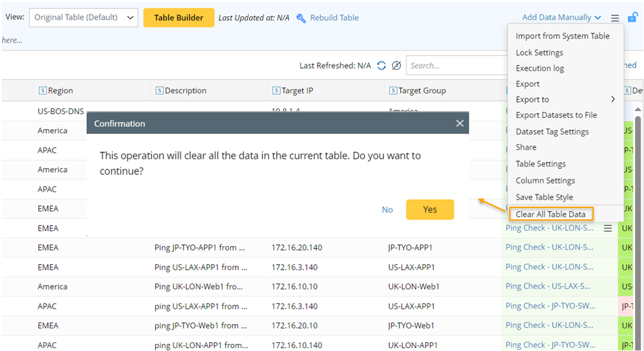
Task: Click the Rebuild Table wrench icon
Action: (x=301, y=18)
